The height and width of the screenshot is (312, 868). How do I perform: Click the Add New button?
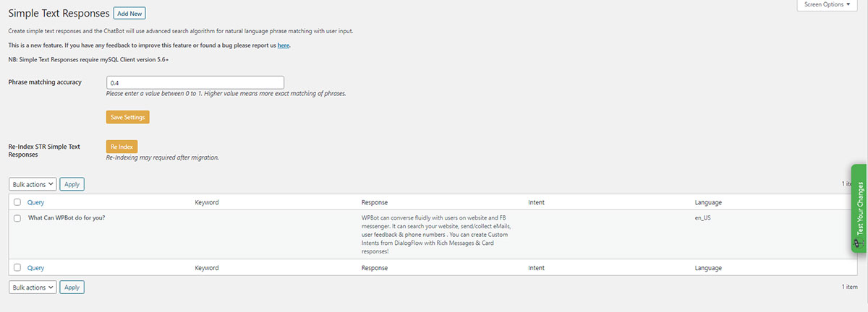[131, 13]
